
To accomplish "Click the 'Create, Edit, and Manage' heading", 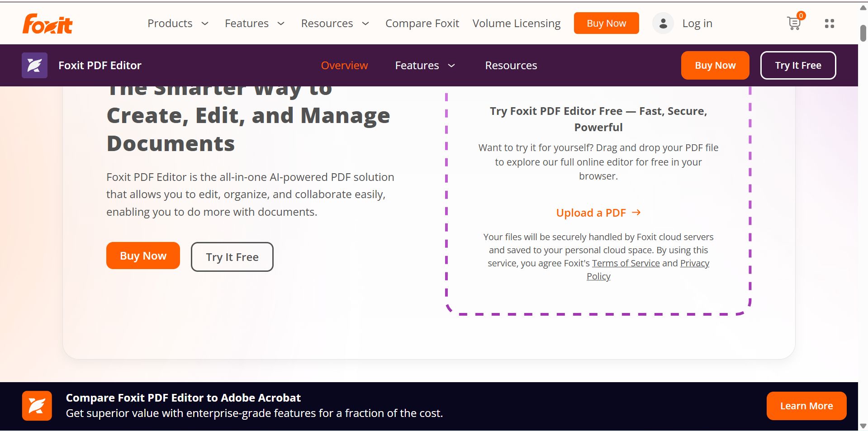I will (x=248, y=115).
